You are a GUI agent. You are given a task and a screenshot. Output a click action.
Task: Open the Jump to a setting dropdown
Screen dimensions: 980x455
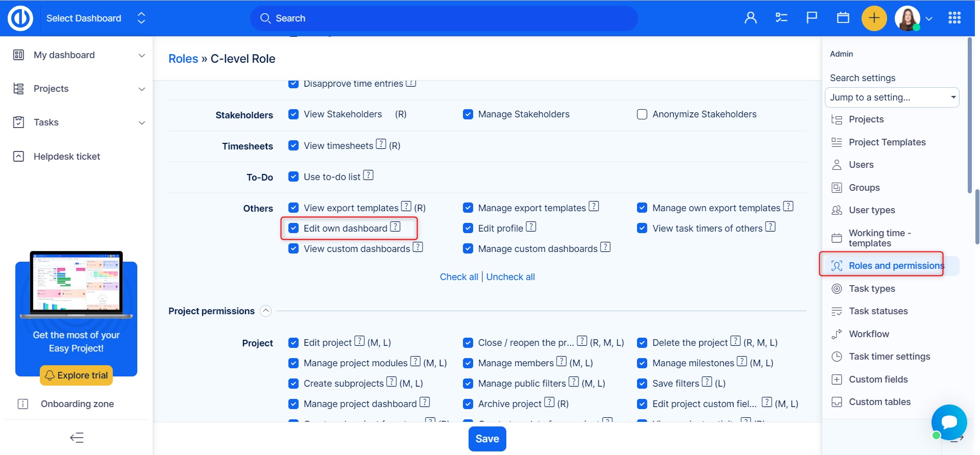[x=891, y=97]
